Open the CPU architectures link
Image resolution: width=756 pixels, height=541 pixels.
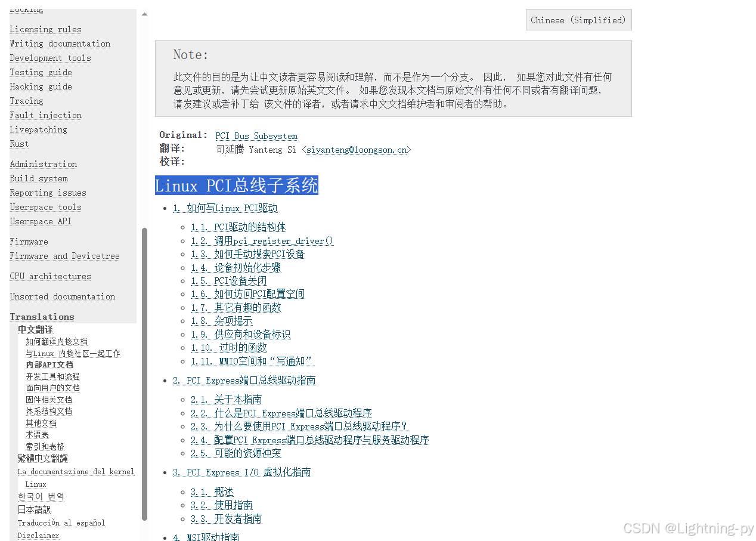pyautogui.click(x=50, y=276)
